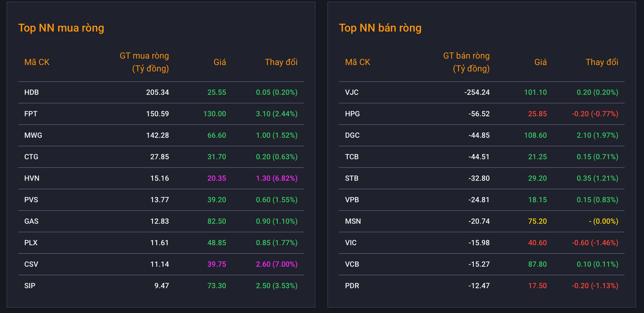Click HPG net sell value "-56.52"
This screenshot has width=644, height=313.
point(479,114)
